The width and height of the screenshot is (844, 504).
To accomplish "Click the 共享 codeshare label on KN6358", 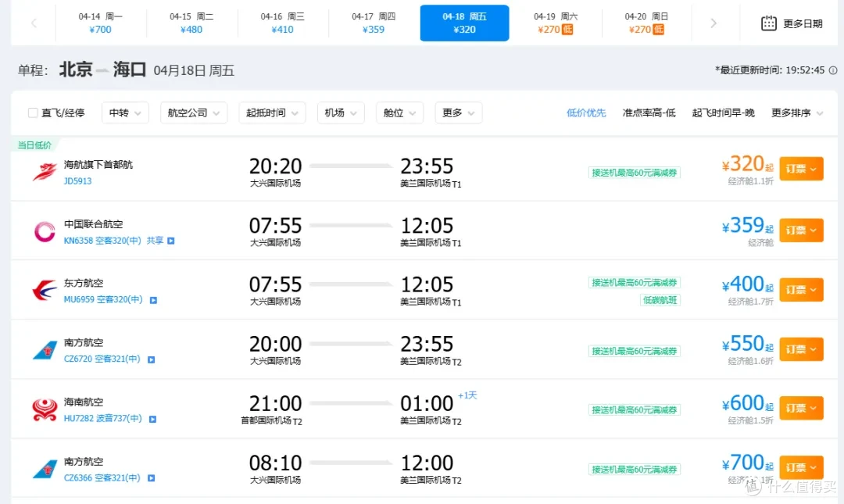I will click(155, 241).
